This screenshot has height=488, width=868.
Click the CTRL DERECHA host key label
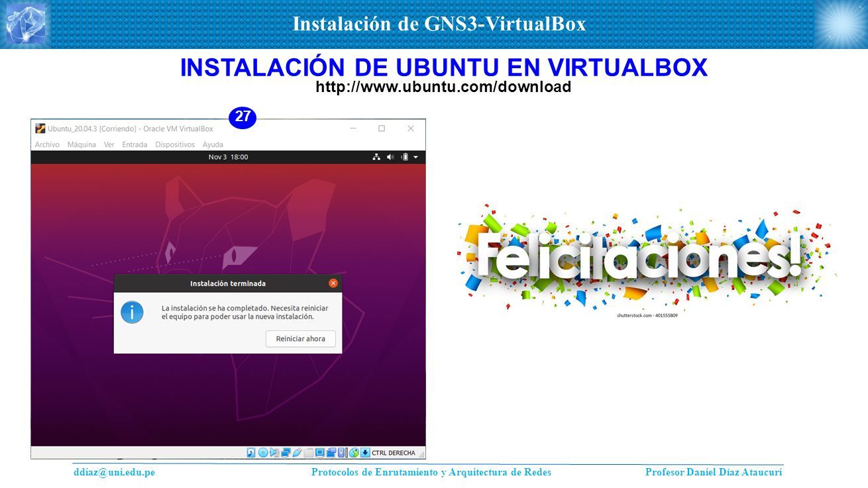tap(394, 453)
